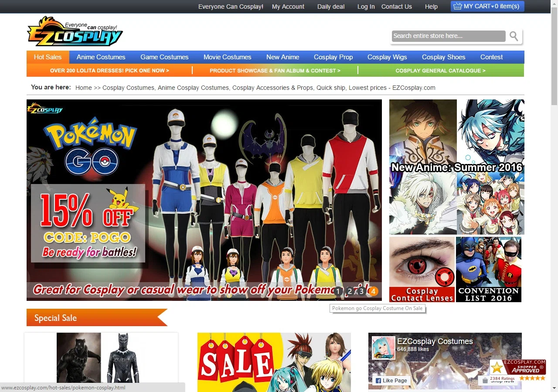
Task: Click the Special Sale heading ribbon
Action: click(x=97, y=317)
